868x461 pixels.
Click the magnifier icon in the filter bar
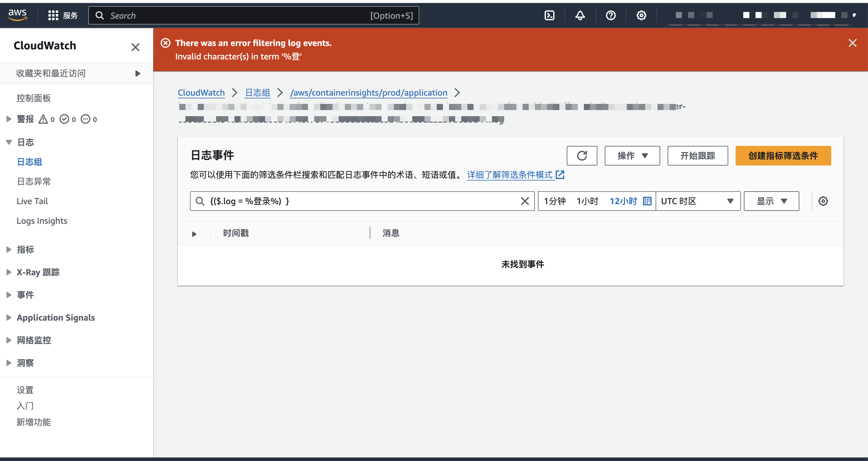pyautogui.click(x=200, y=201)
